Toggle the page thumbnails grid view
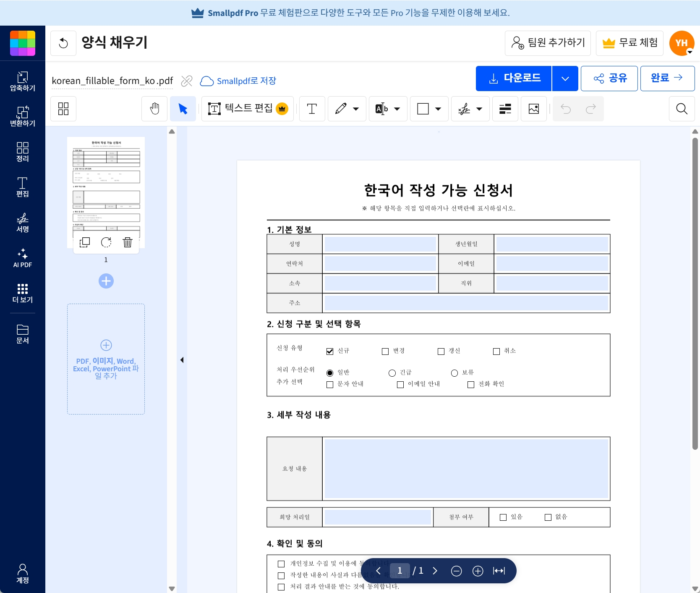The image size is (700, 593). [63, 109]
